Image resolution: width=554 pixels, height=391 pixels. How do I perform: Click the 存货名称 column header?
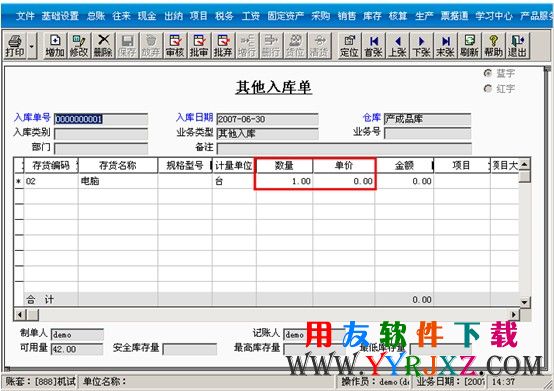pos(118,165)
